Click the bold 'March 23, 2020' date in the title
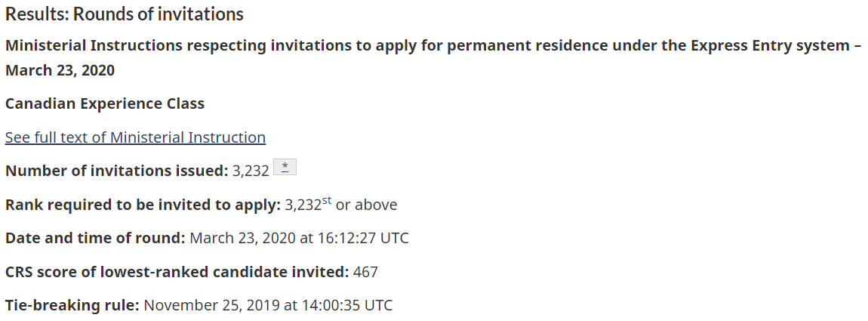The height and width of the screenshot is (321, 868). tap(60, 71)
